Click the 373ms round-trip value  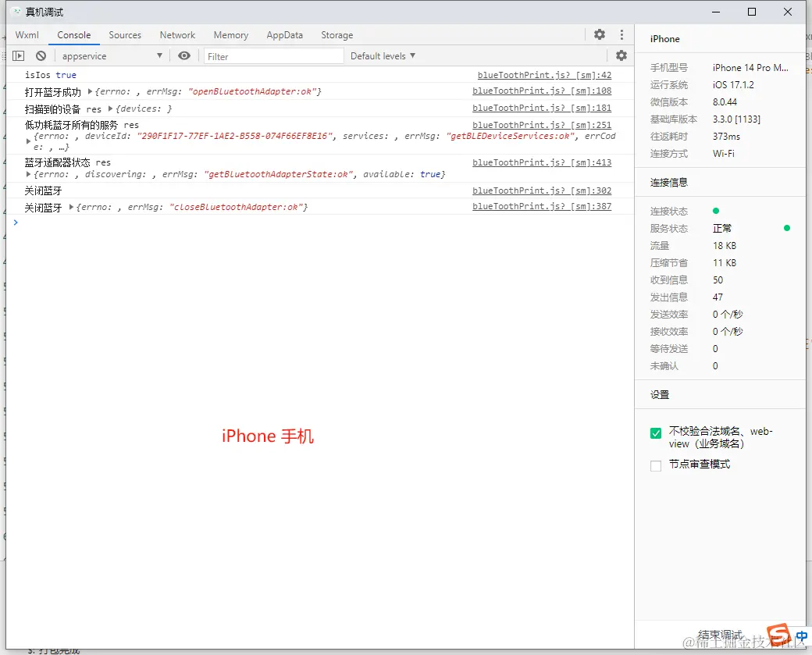click(x=727, y=136)
